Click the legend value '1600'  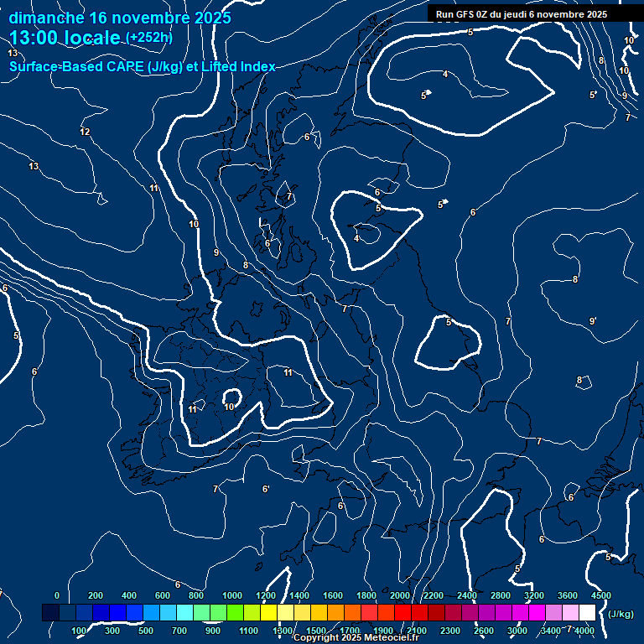333,595
